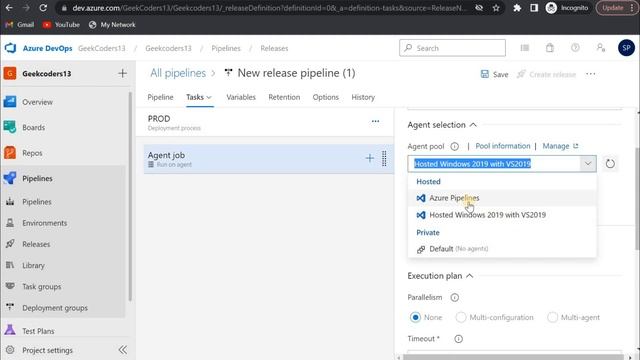Go to All pipelines breadcrumb
Viewport: 640px width, 360px height.
[178, 73]
